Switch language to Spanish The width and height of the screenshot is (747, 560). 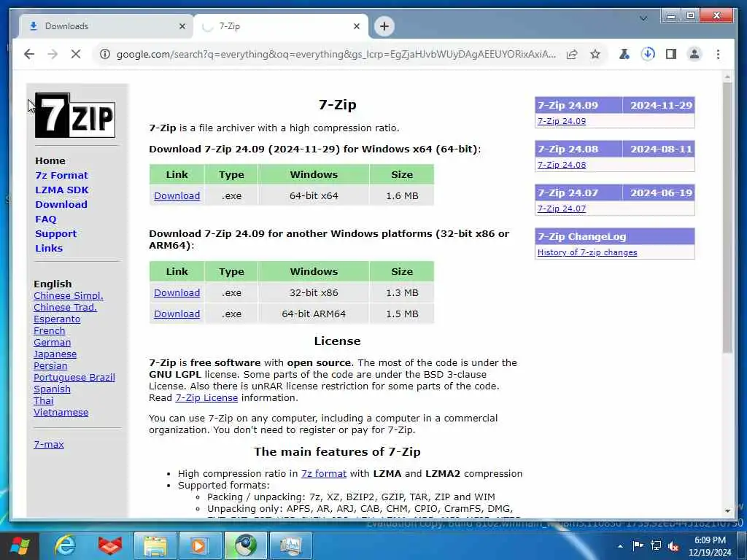click(52, 389)
